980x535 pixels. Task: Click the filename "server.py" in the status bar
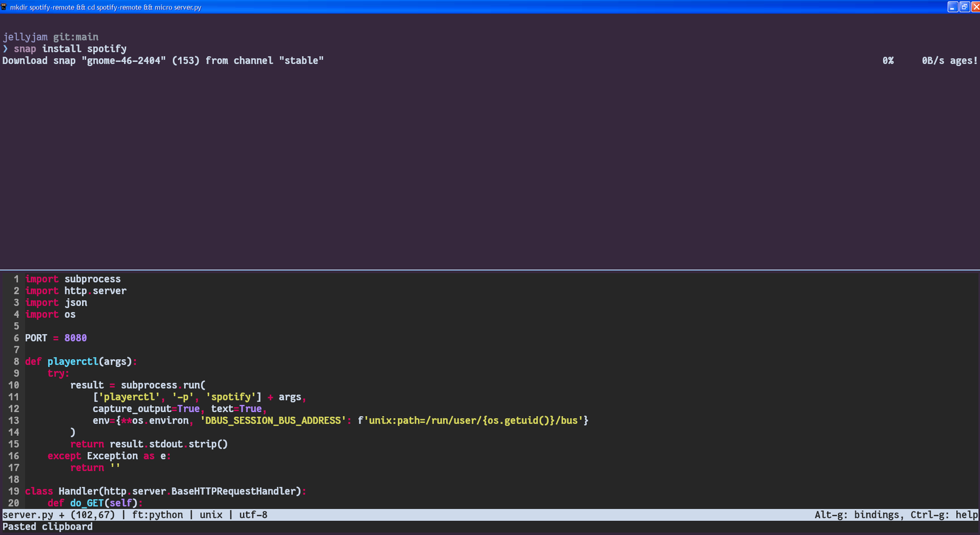pyautogui.click(x=28, y=515)
